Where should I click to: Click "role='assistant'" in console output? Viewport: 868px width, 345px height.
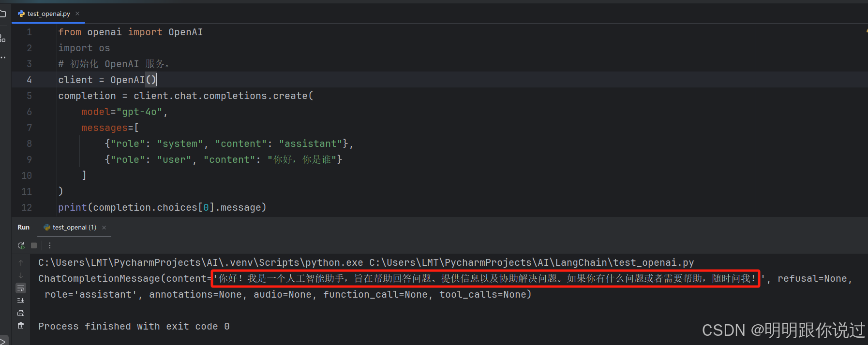tap(91, 294)
